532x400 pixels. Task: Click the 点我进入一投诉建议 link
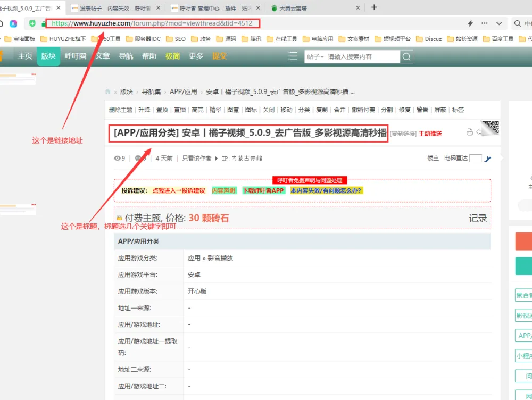(179, 190)
